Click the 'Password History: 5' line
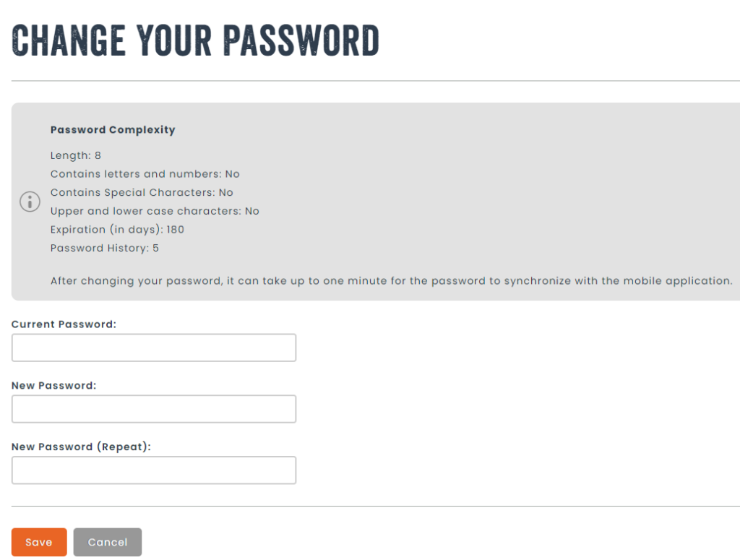Viewport: 740px width, 560px height. pyautogui.click(x=105, y=249)
